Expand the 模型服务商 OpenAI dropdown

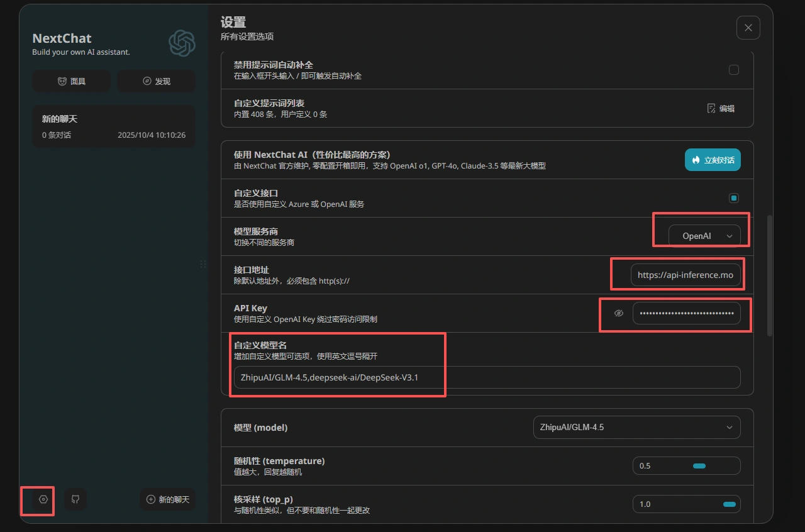point(704,236)
